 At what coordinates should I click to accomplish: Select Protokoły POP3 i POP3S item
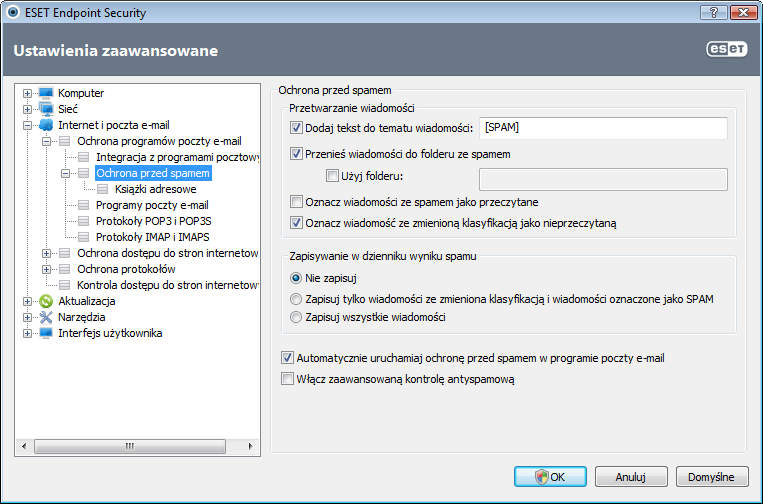(x=154, y=221)
